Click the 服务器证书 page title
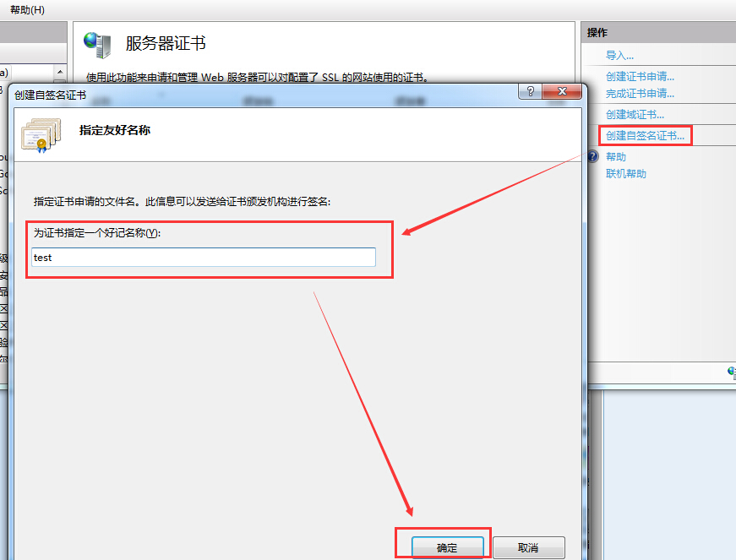Screen dimensions: 736x560 tap(166, 44)
